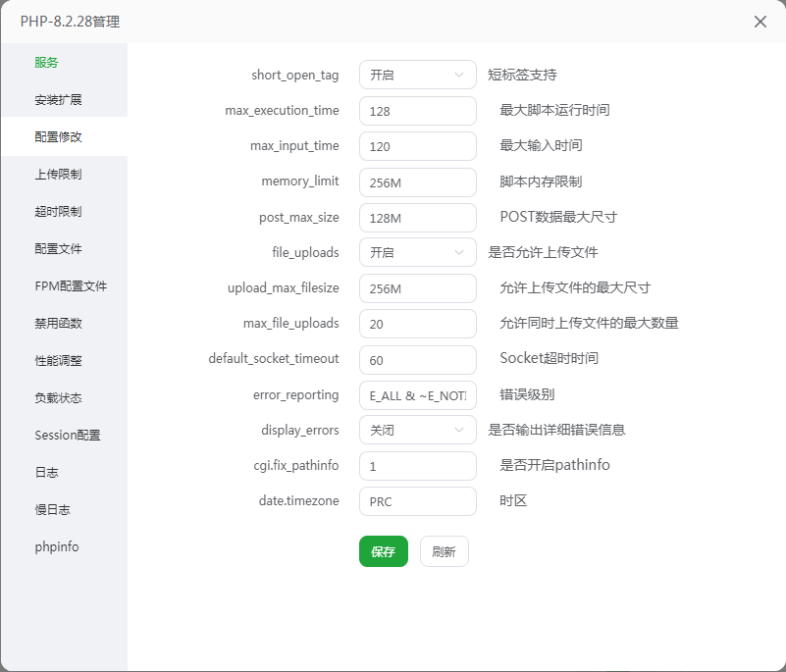Focus the memory_limit input field

pos(417,181)
